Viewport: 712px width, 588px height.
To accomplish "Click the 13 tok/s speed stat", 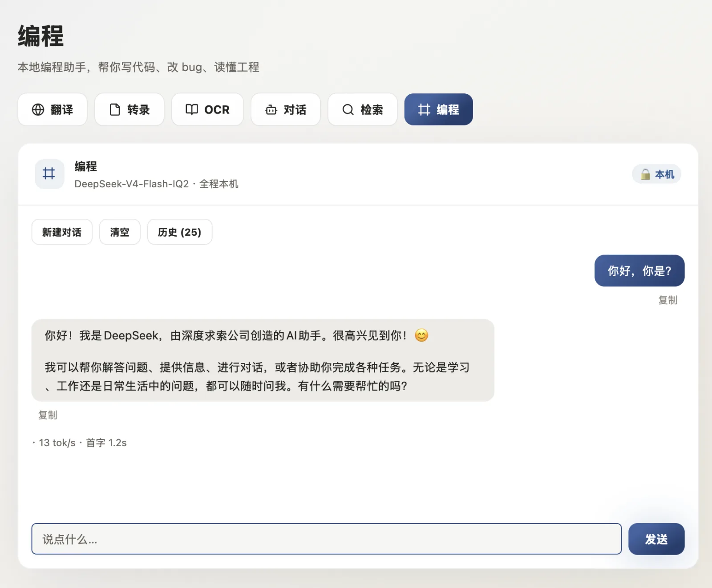I will click(x=57, y=443).
